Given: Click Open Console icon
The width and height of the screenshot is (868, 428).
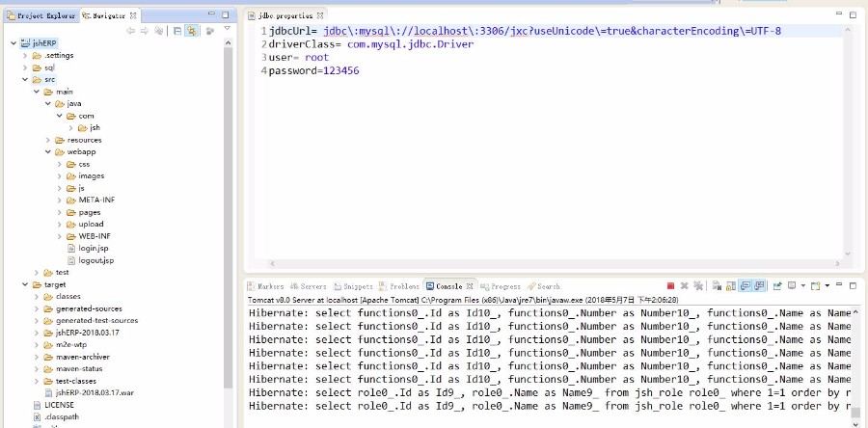Looking at the screenshot, I should click(x=815, y=286).
